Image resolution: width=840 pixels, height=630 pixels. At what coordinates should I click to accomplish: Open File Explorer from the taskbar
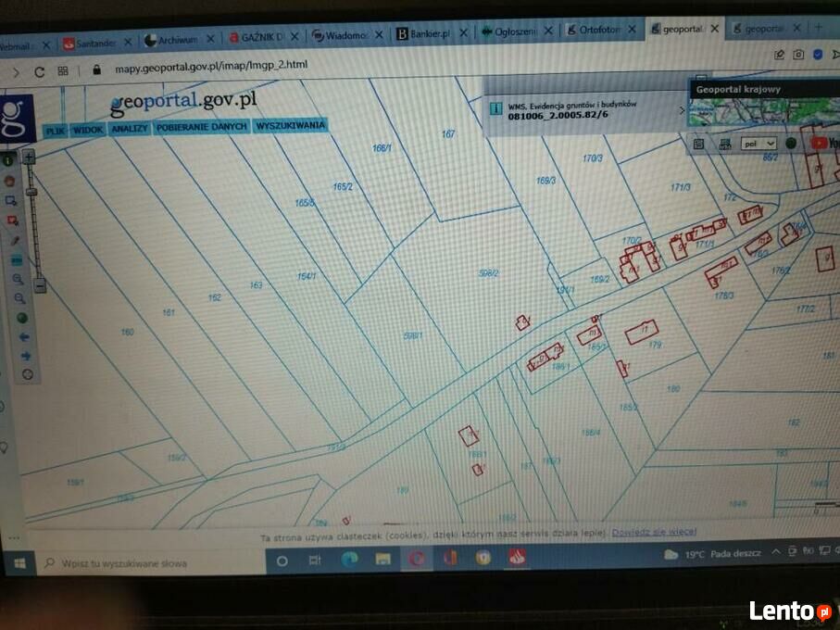(383, 560)
